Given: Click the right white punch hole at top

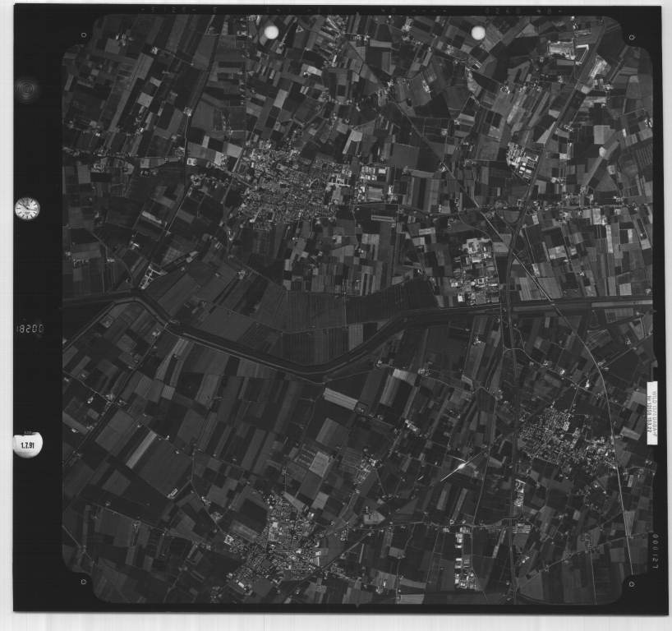Looking at the screenshot, I should pyautogui.click(x=478, y=32).
